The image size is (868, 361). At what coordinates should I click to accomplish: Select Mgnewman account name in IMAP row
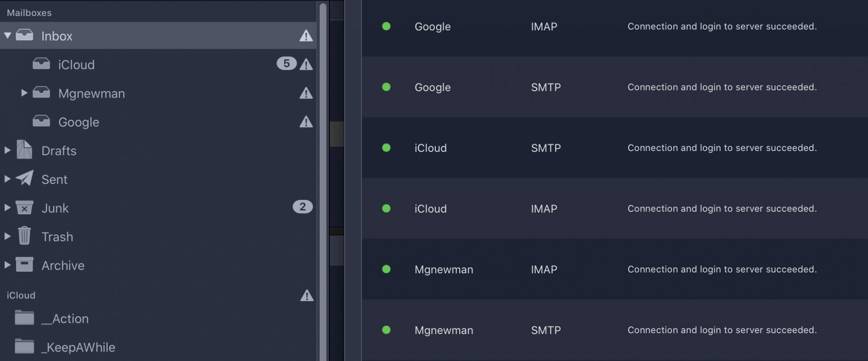coord(444,270)
